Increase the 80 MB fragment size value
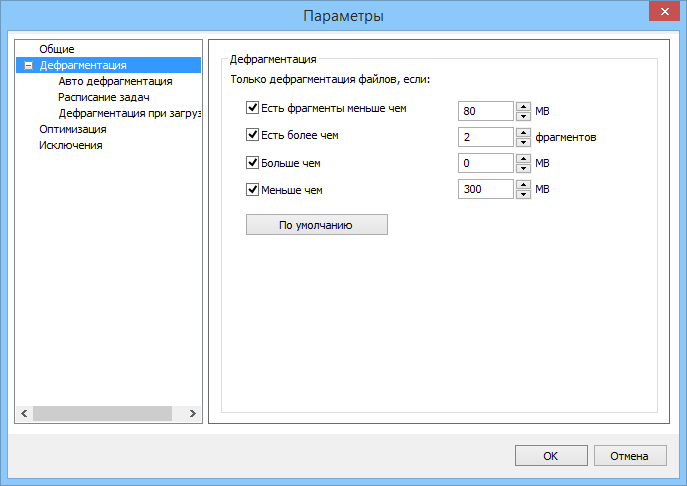Image resolution: width=687 pixels, height=486 pixels. tap(523, 106)
